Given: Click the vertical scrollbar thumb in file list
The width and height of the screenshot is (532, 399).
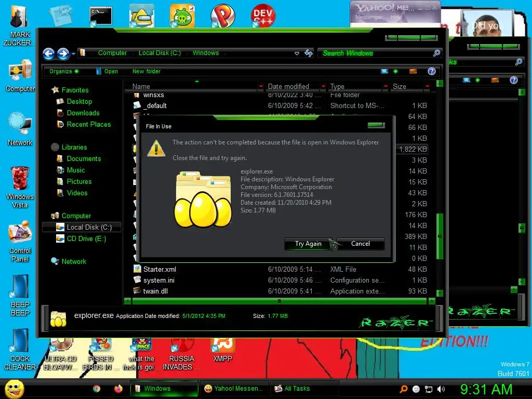Looking at the screenshot, I should pyautogui.click(x=440, y=236).
